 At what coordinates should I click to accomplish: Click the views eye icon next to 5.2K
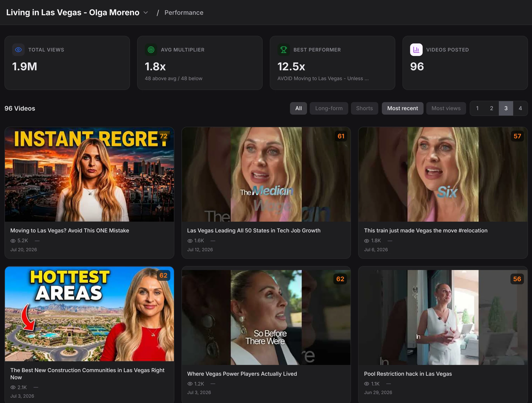(x=13, y=241)
